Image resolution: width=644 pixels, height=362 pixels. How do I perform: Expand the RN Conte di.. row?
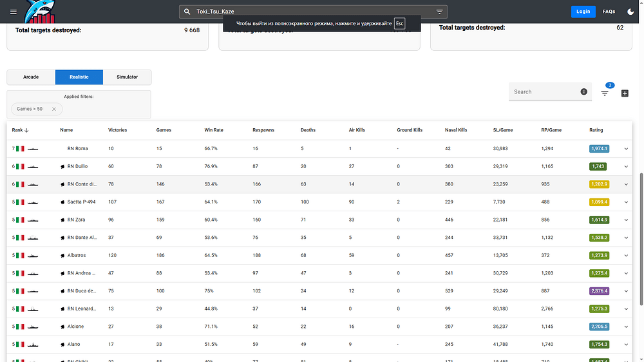[626, 184]
